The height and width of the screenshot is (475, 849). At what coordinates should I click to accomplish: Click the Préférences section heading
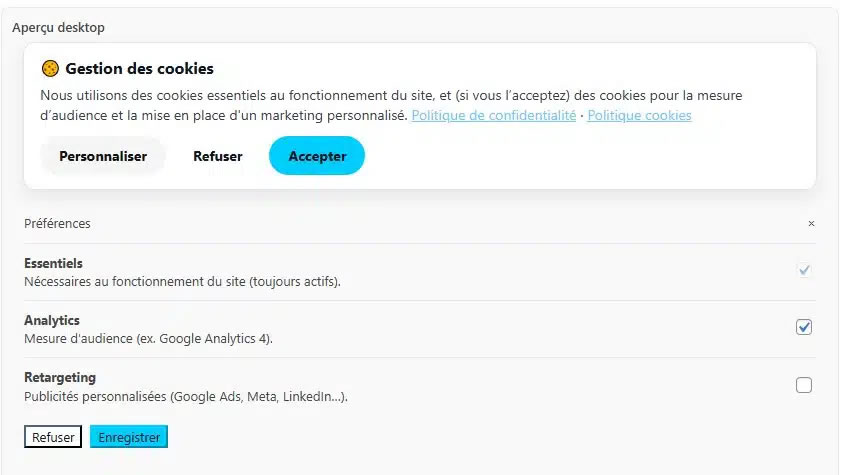(57, 224)
